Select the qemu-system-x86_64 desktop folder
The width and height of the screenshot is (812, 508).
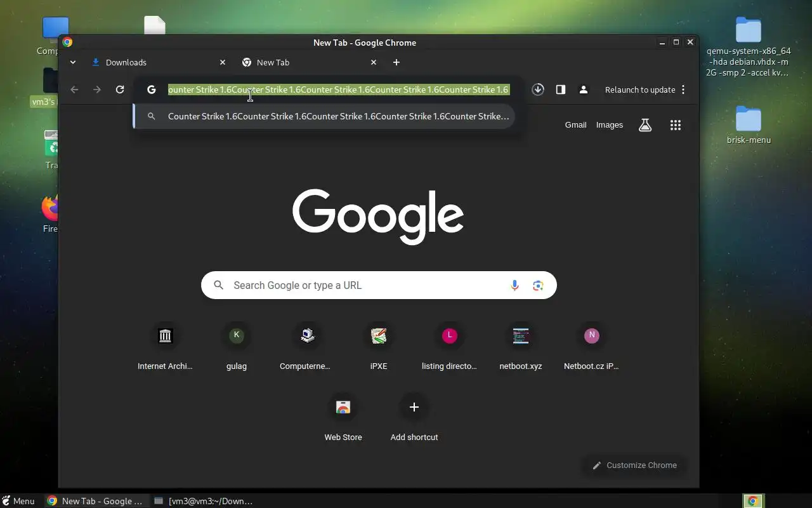click(749, 48)
